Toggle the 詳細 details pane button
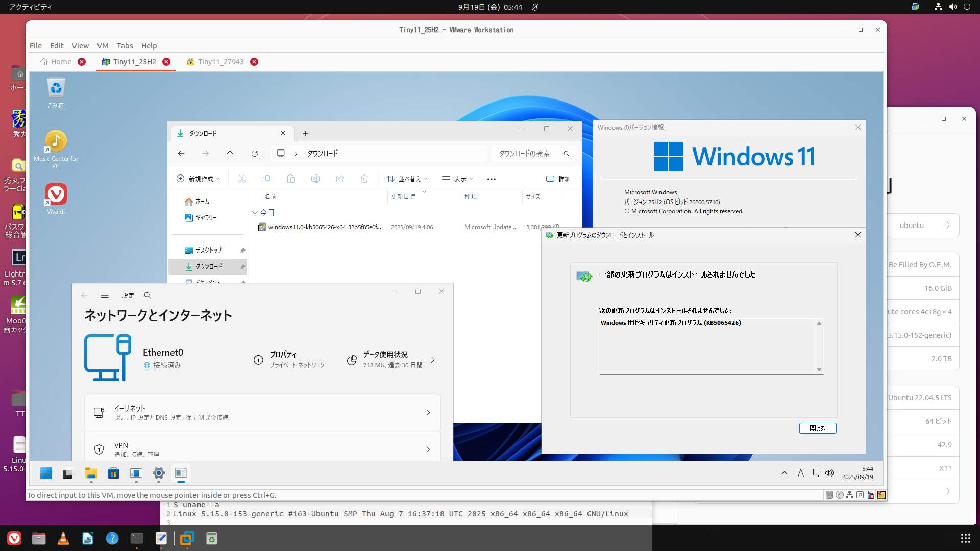 point(558,179)
